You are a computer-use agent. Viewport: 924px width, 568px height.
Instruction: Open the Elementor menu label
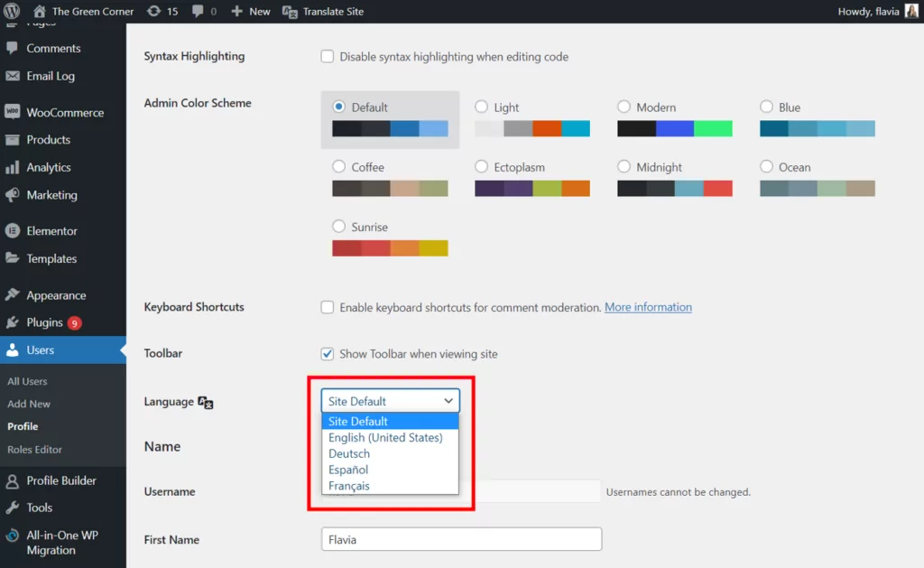[51, 231]
